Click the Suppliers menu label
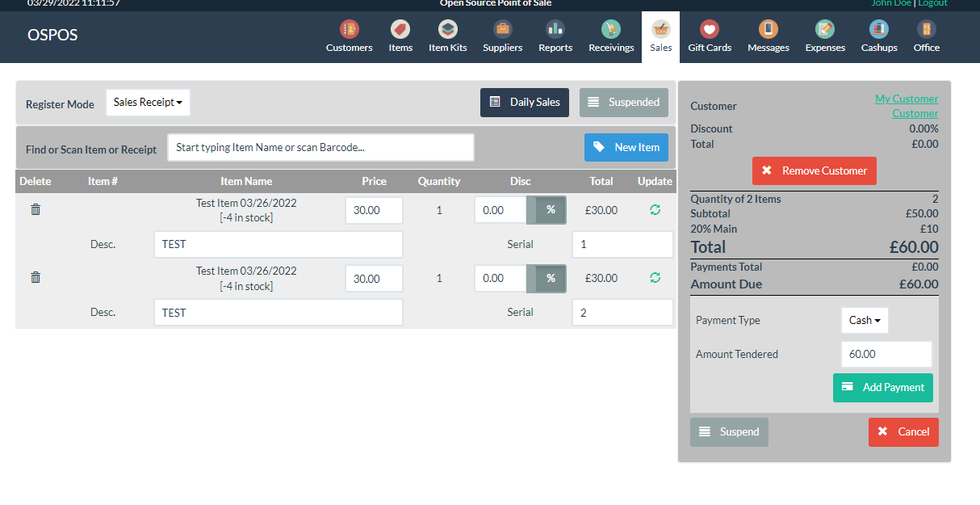This screenshot has height=505, width=980. [x=502, y=48]
